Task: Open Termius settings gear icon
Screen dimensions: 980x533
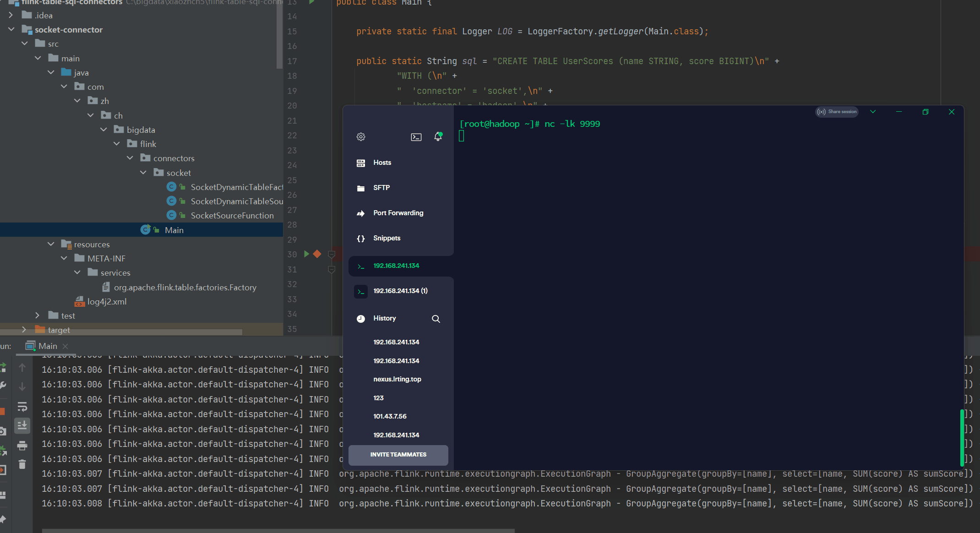Action: 361,137
